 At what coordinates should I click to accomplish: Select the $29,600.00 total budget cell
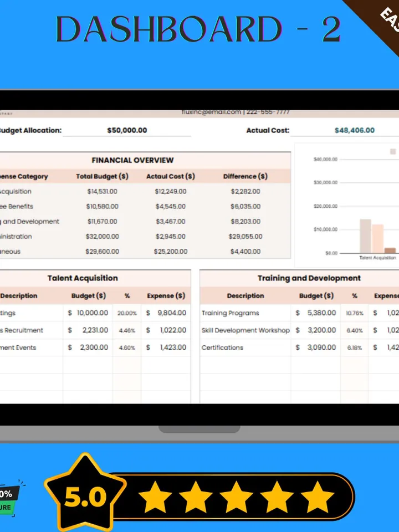pyautogui.click(x=102, y=252)
